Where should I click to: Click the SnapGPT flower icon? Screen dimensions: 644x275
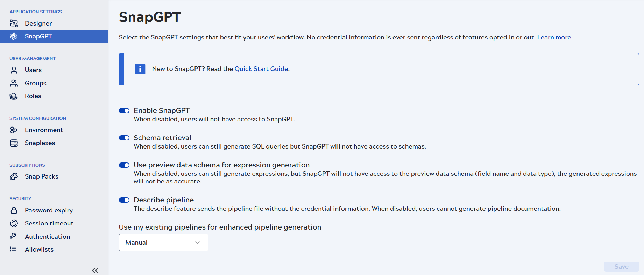click(14, 36)
